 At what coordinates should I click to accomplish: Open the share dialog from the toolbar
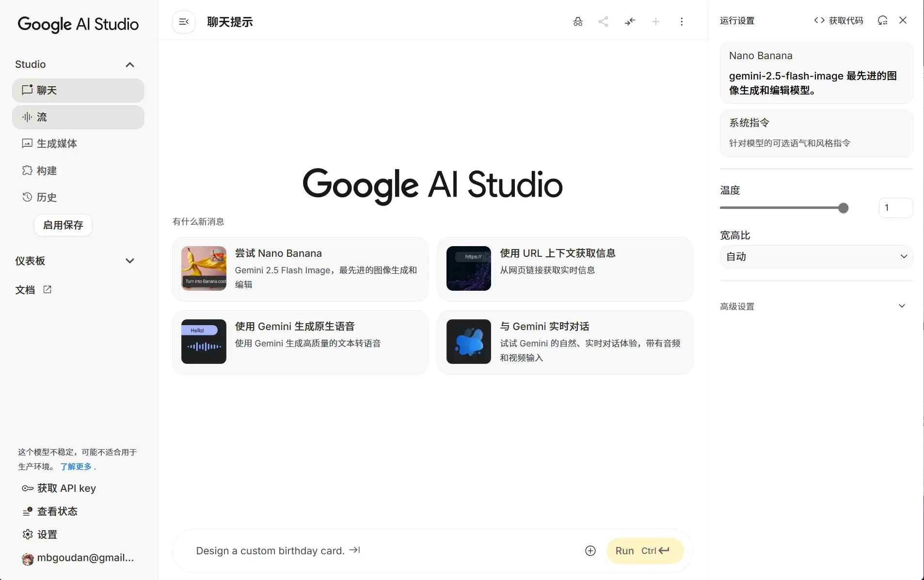(x=604, y=22)
